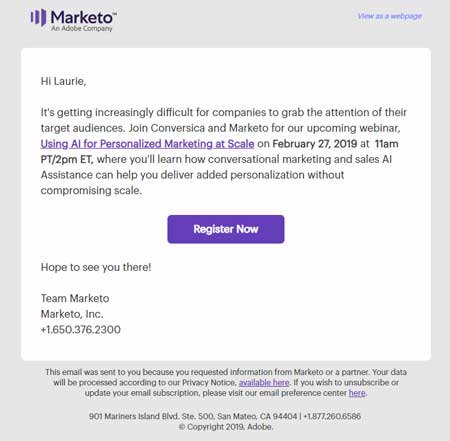Open the email preference center 'here' link
Image resolution: width=450 pixels, height=441 pixels.
pos(357,393)
